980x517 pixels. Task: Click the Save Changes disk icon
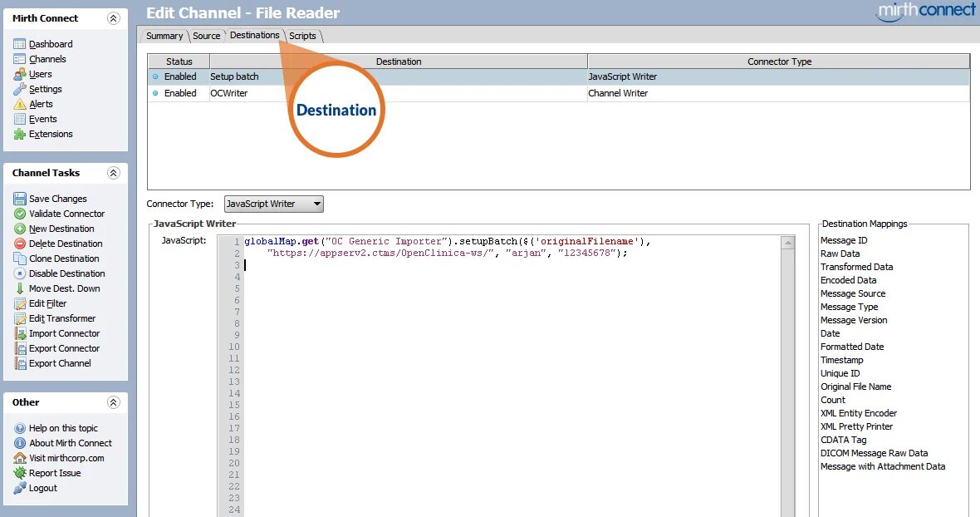point(19,199)
